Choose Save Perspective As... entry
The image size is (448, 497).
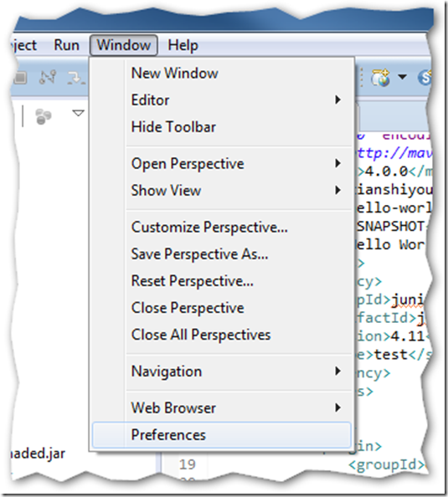pyautogui.click(x=222, y=254)
